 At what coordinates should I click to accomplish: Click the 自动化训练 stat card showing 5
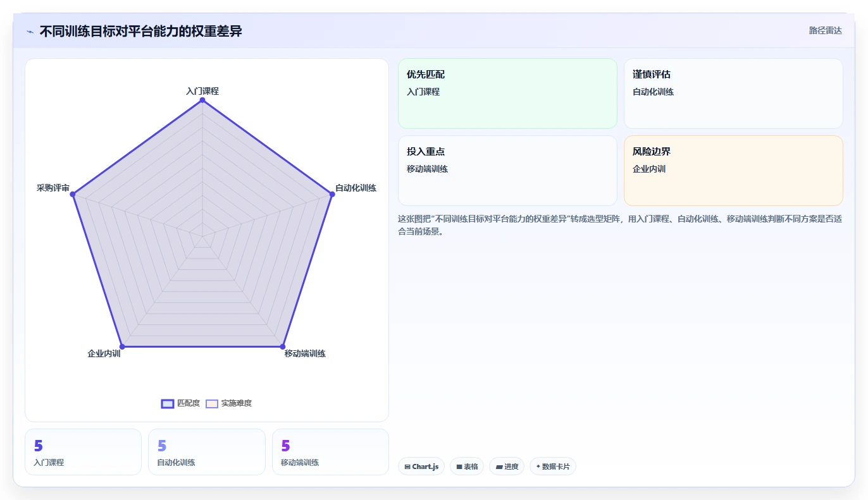click(207, 452)
